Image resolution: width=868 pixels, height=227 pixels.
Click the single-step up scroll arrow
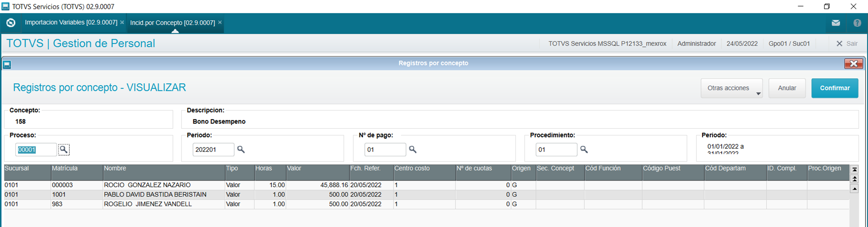point(854,188)
